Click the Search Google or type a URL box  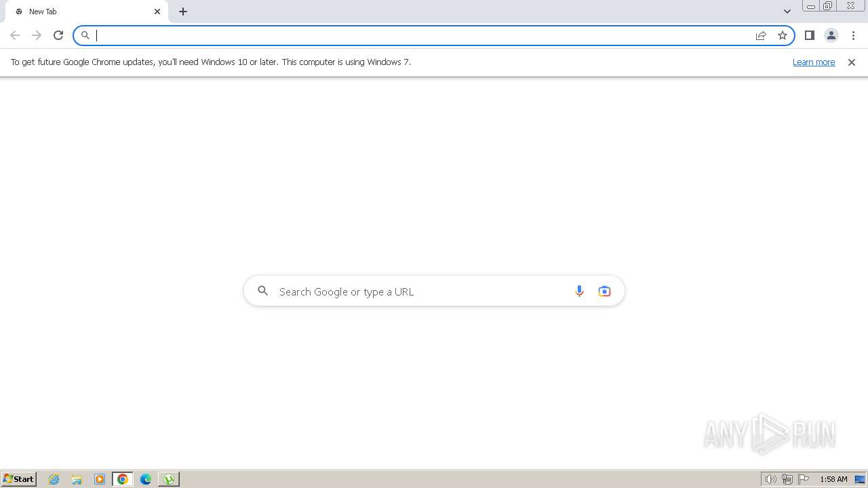pyautogui.click(x=434, y=291)
